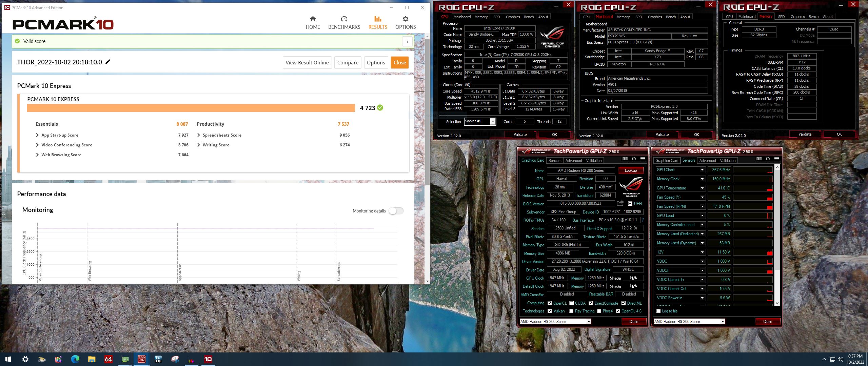Viewport: 868px width, 366px height.
Task: Open the Benchmarks gauge icon
Action: point(344,19)
